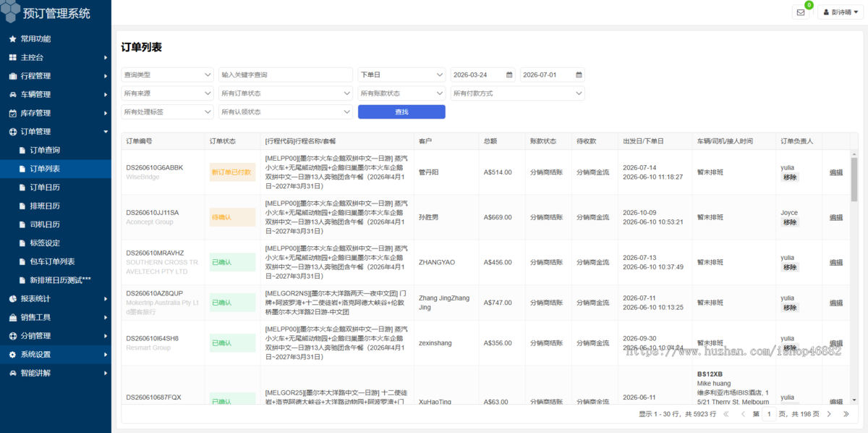The height and width of the screenshot is (433, 868).
Task: Jump to the last results page
Action: (846, 414)
